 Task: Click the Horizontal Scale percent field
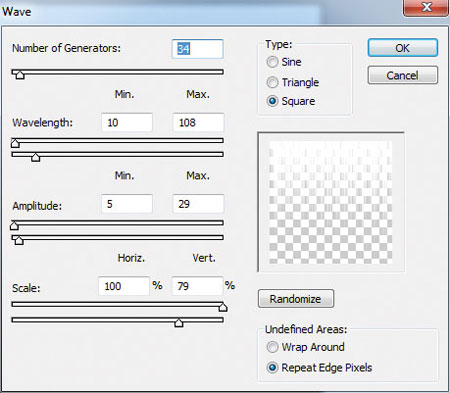pyautogui.click(x=124, y=286)
